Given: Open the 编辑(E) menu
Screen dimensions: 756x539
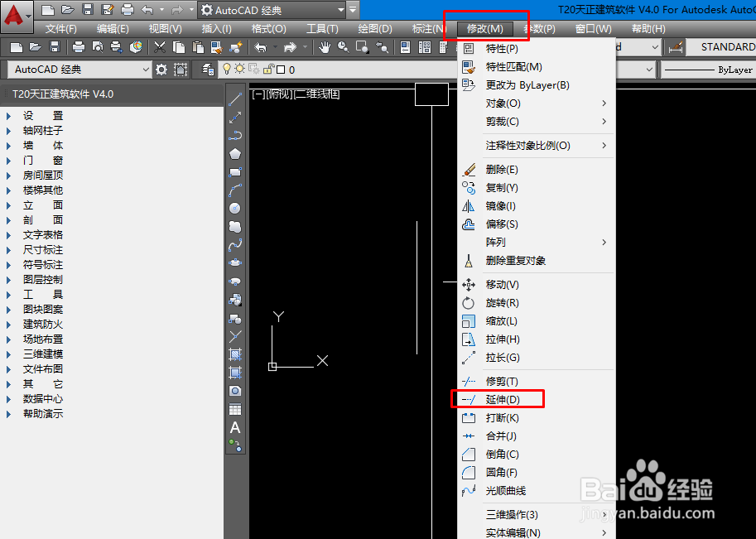Looking at the screenshot, I should [113, 29].
